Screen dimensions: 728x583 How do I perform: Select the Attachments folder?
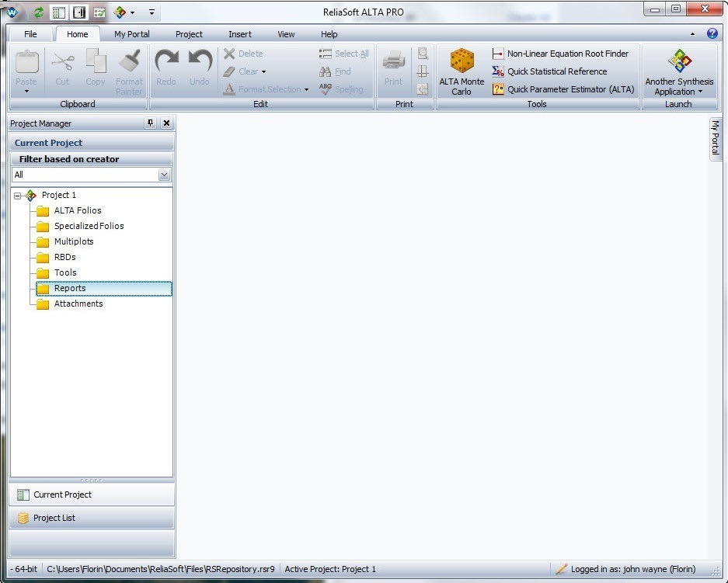[x=78, y=304]
